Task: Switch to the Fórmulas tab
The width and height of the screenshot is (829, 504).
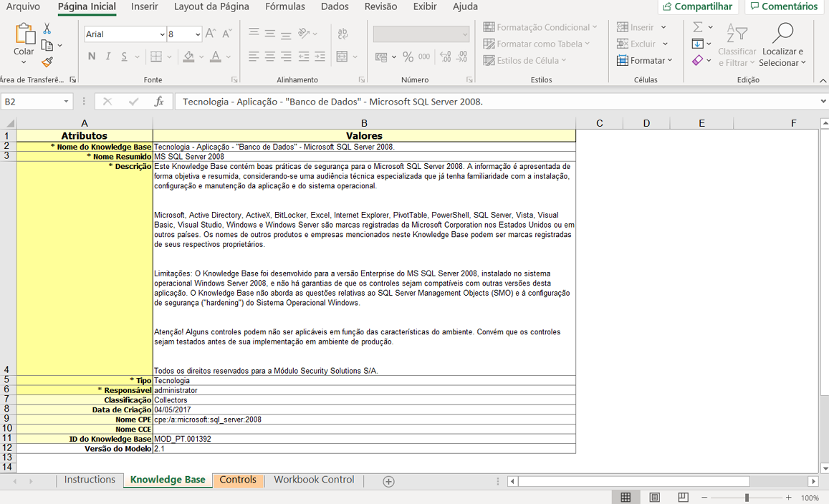Action: click(285, 7)
